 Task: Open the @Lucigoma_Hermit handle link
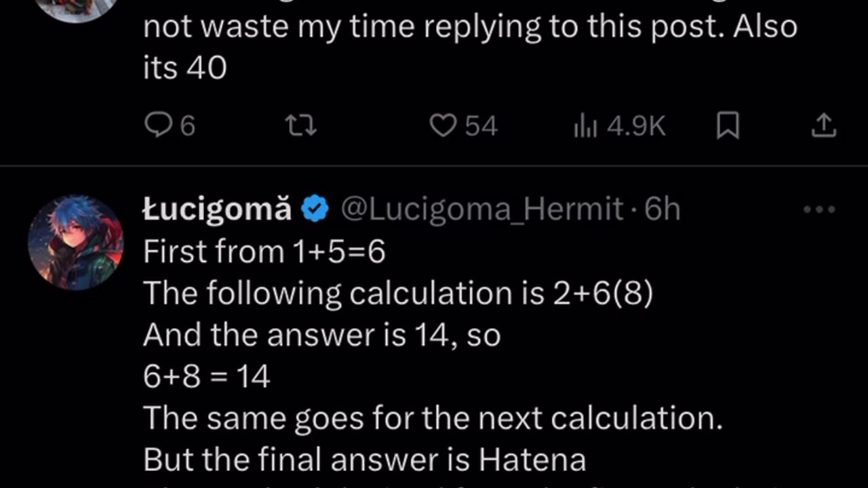[x=481, y=209]
